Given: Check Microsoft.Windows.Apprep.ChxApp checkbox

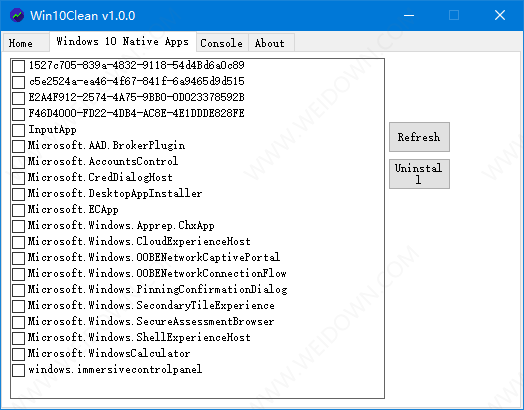Looking at the screenshot, I should pos(18,226).
